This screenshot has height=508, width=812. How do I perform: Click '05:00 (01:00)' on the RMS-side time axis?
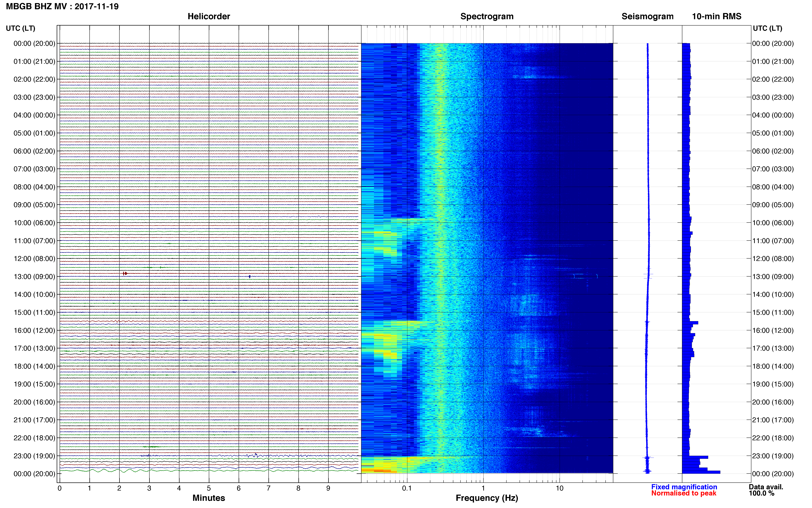773,133
